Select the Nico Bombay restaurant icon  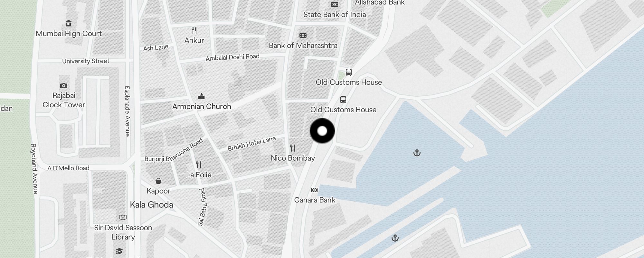(293, 148)
